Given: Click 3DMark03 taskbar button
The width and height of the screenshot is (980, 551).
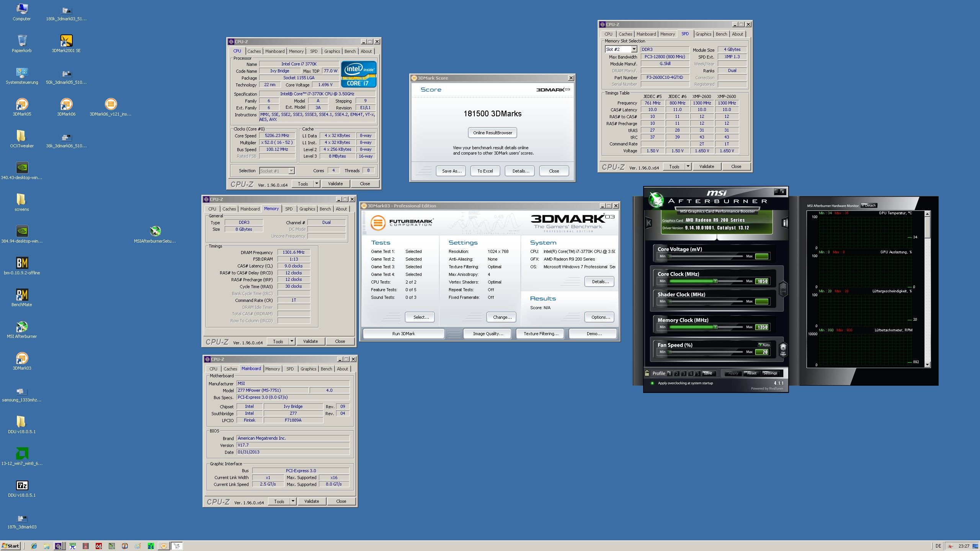Looking at the screenshot, I should pyautogui.click(x=164, y=546).
